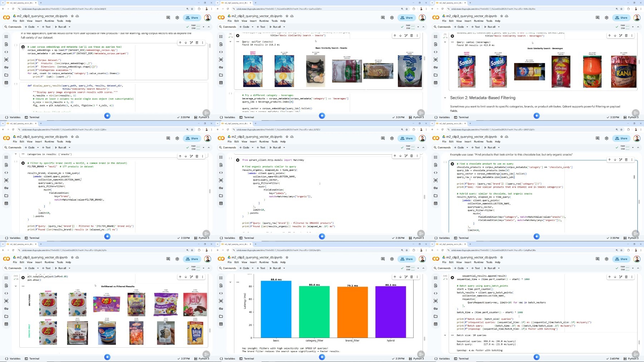Open Run all dropdown arrow in 2:40 PM window
The height and width of the screenshot is (362, 644).
pos(499,268)
